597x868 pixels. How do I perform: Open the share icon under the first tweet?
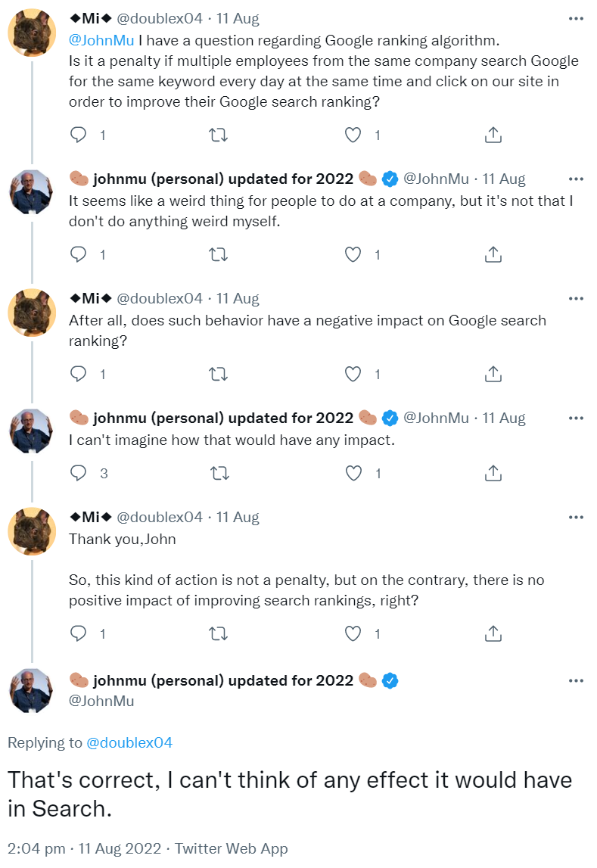click(493, 134)
